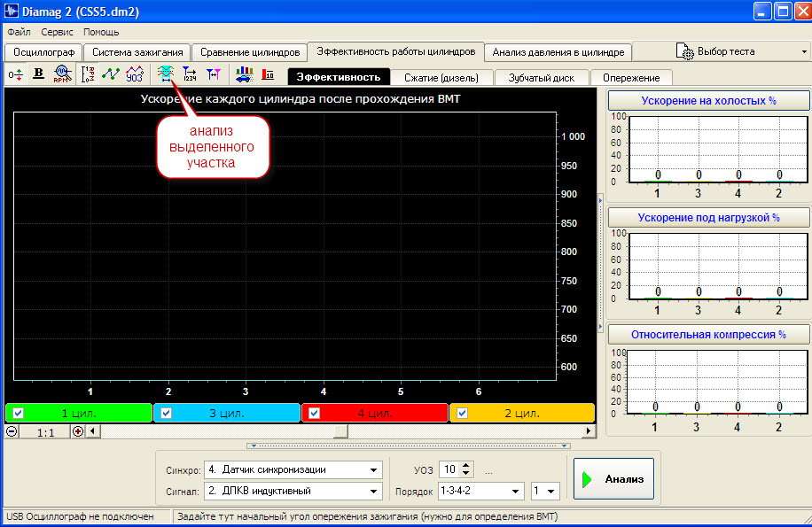Open the Сервис menu
Viewport: 812px width, 527px height.
(57, 32)
